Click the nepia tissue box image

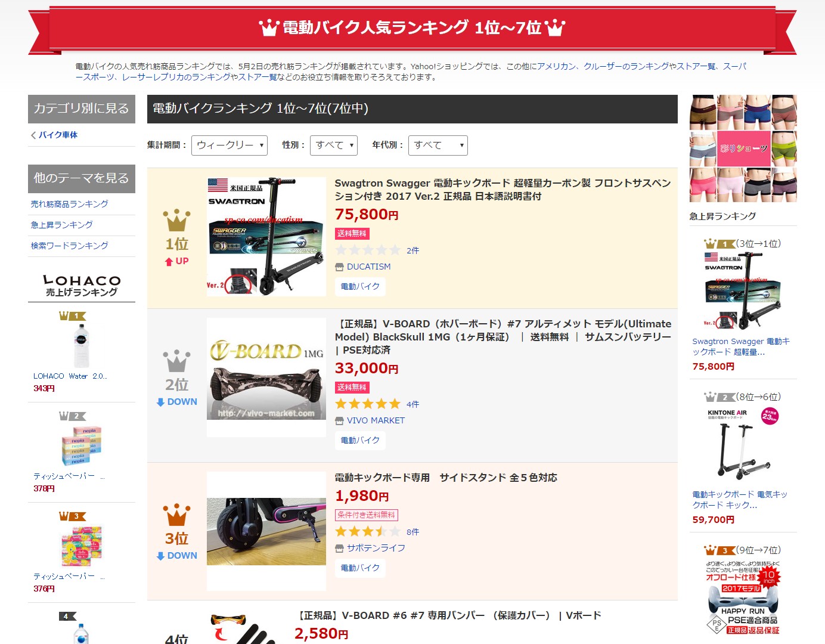click(x=81, y=446)
